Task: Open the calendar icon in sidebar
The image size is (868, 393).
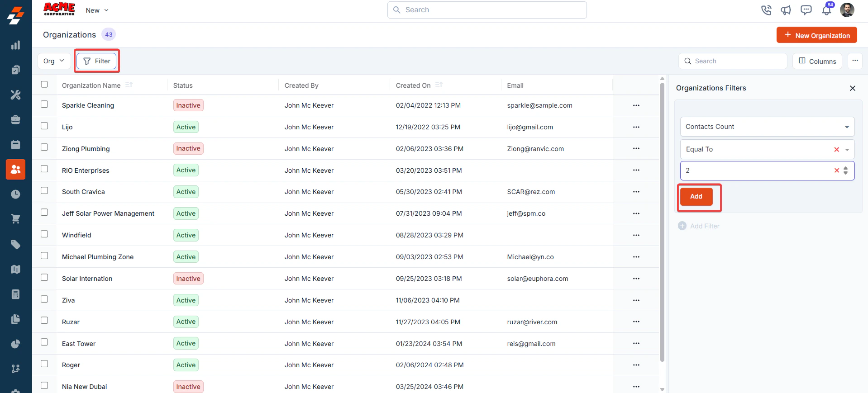Action: (x=15, y=145)
